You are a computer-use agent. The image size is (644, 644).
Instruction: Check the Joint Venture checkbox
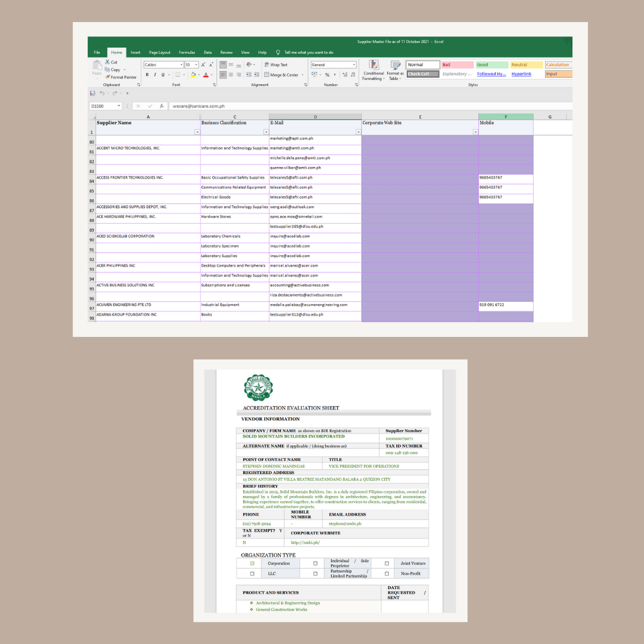pos(386,563)
